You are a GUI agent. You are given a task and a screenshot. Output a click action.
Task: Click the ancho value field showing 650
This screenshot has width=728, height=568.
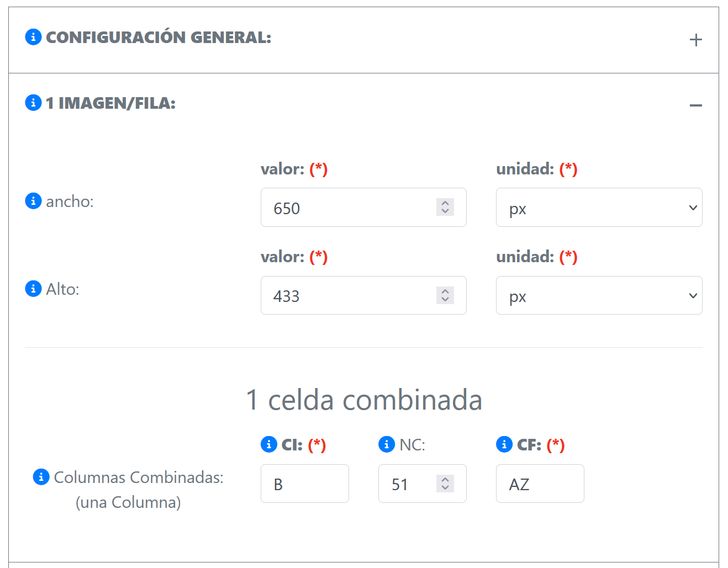pos(348,208)
